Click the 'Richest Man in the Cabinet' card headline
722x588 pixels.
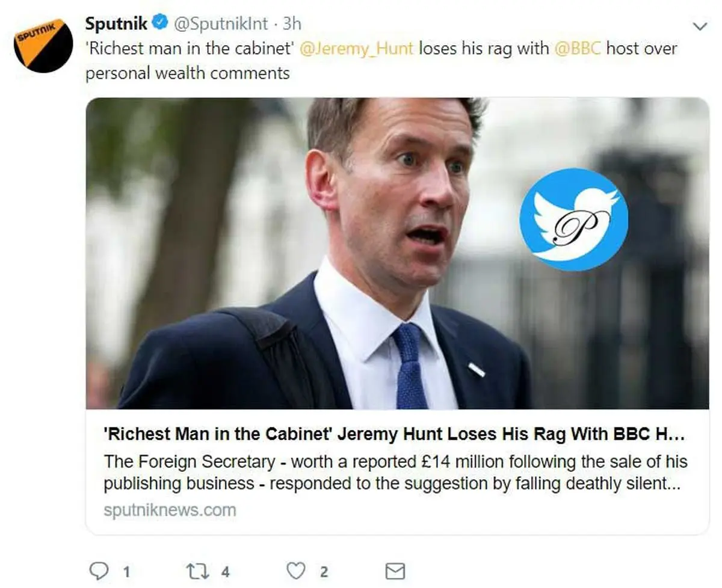(394, 434)
